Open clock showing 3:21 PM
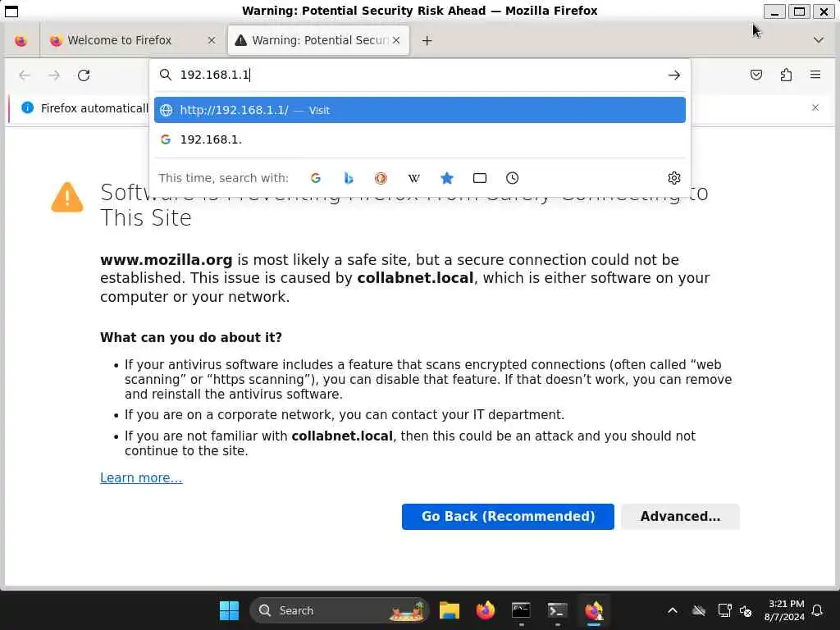This screenshot has width=840, height=630. point(784,610)
